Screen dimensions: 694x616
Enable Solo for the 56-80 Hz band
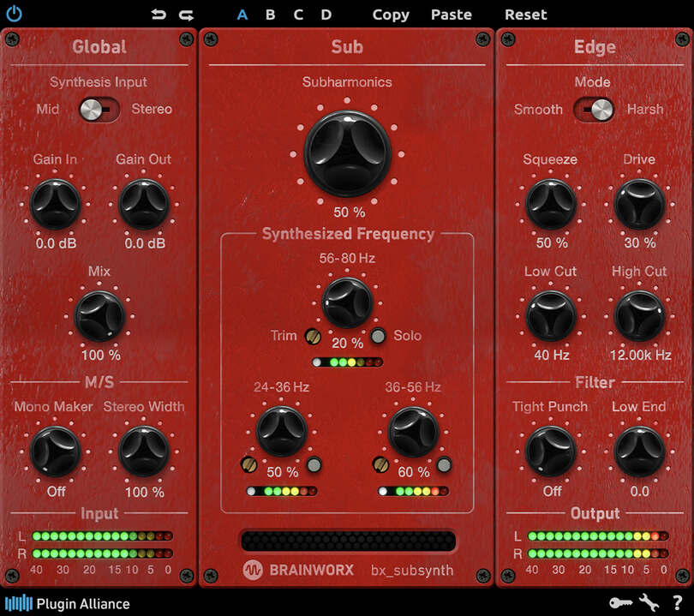(x=380, y=336)
